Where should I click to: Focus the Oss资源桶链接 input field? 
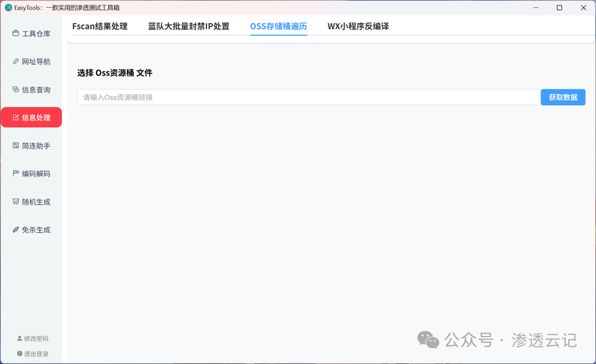point(308,97)
